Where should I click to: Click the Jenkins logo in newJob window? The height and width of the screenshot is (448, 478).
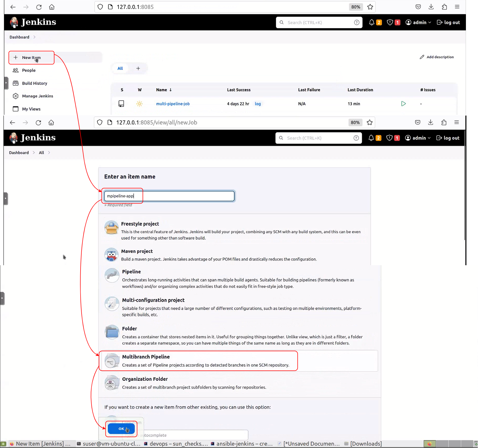tap(33, 138)
